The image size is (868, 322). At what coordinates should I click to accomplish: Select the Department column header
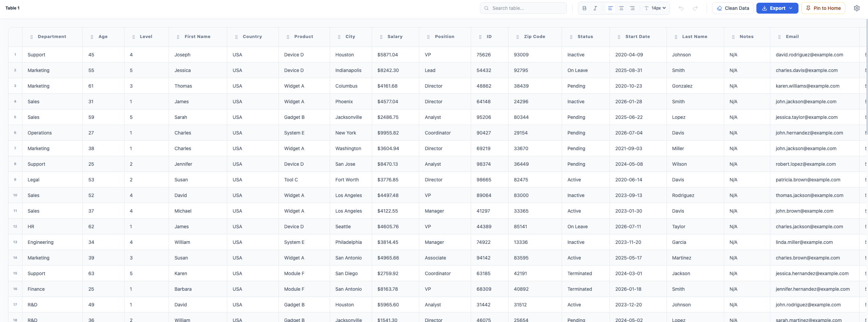point(52,37)
